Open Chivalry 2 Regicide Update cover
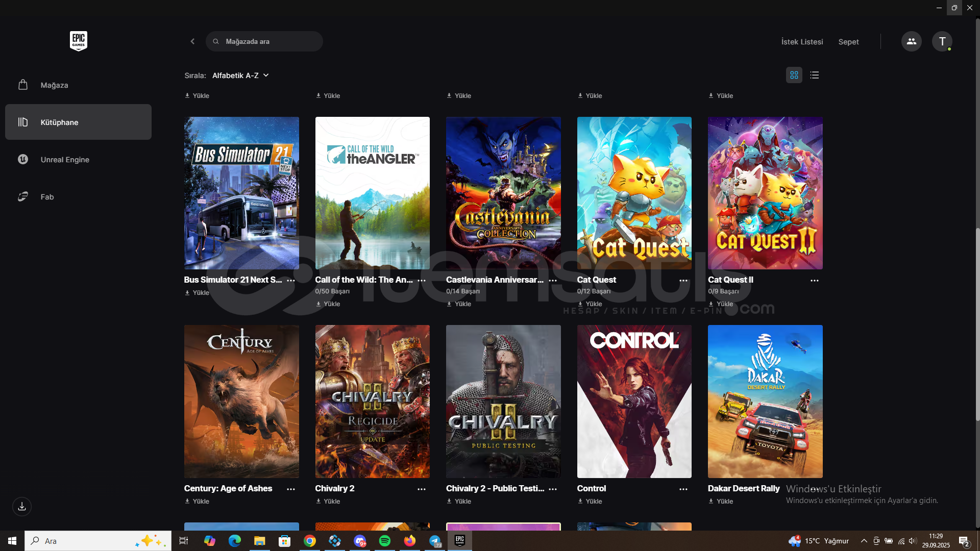This screenshot has width=980, height=551. point(373,402)
